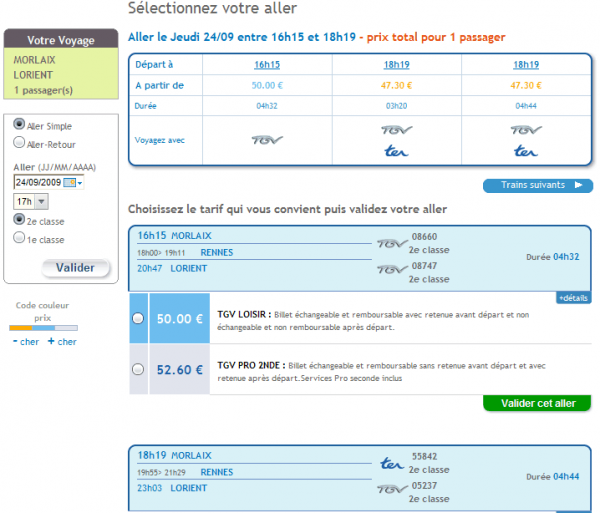Click the TGV logo beside train 05237
This screenshot has width=600, height=513.
(392, 489)
